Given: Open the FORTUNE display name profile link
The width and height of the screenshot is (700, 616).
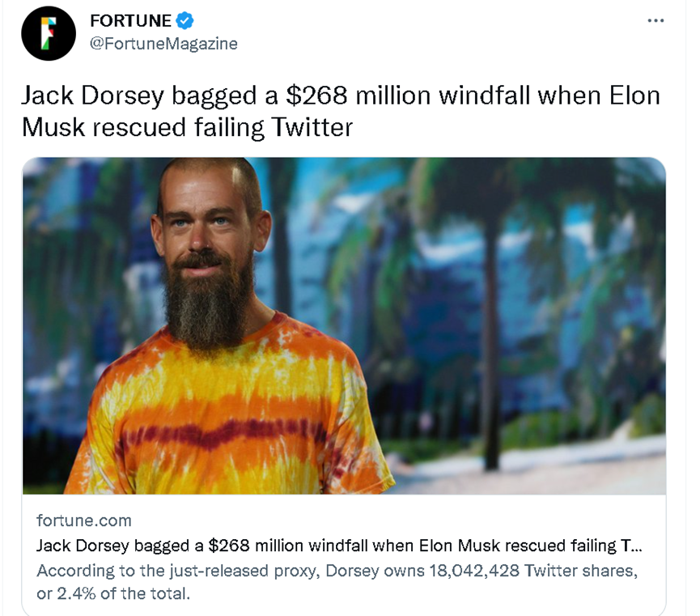Looking at the screenshot, I should [131, 21].
